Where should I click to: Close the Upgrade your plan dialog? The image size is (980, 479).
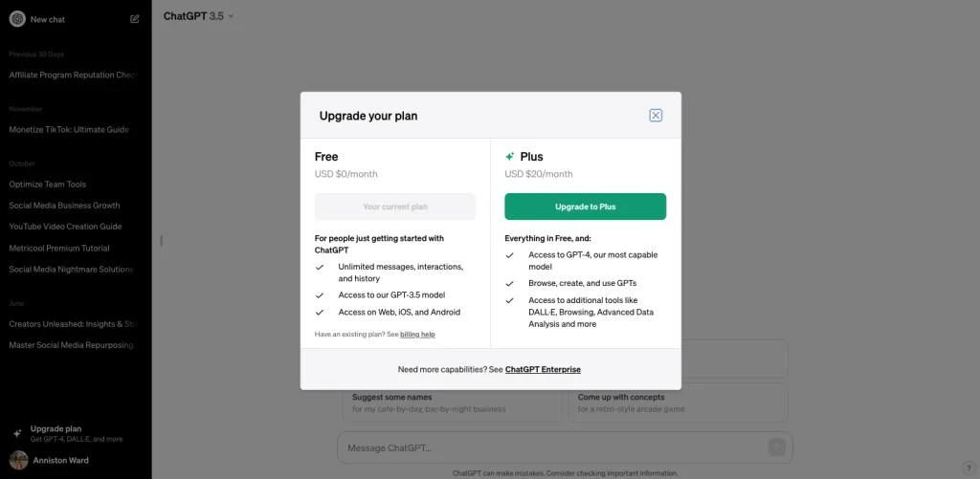point(655,116)
